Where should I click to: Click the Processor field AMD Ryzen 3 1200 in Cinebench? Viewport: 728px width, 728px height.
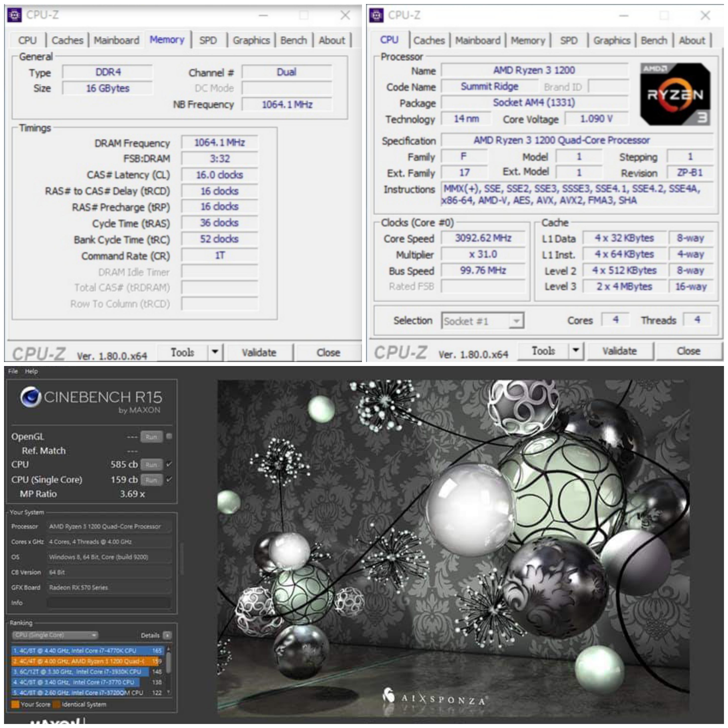point(109,526)
